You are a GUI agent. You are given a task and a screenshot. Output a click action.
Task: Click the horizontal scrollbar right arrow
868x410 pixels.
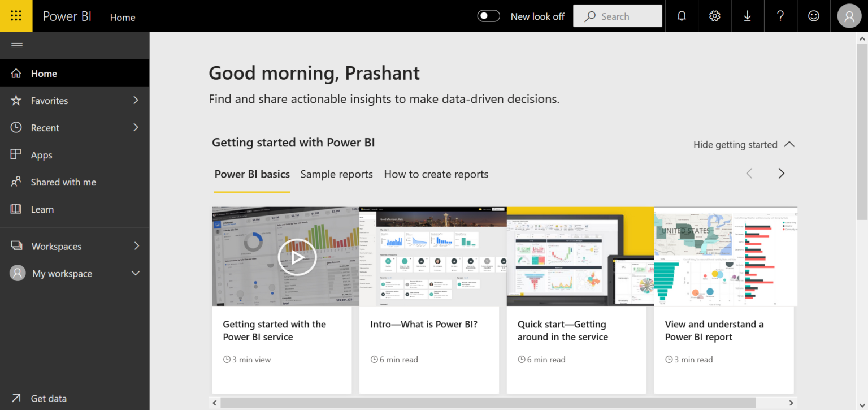[791, 403]
